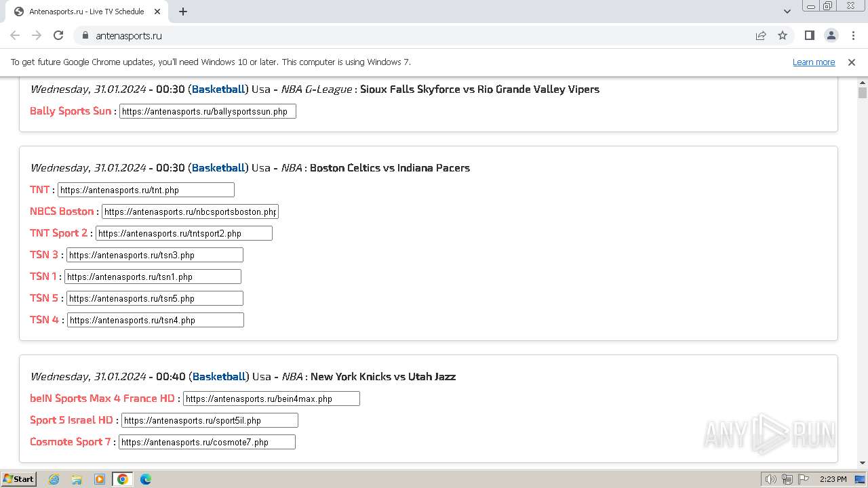
Task: Focus the address bar showing antenasports.ru
Action: tap(420, 35)
